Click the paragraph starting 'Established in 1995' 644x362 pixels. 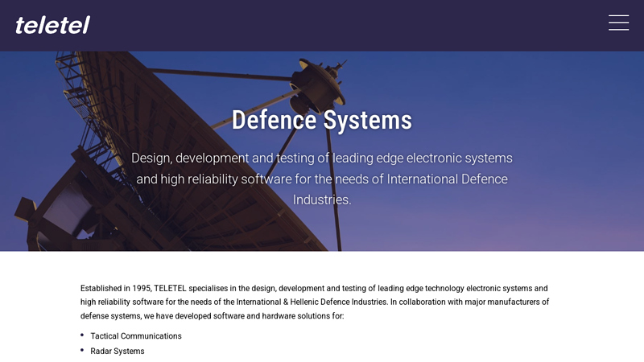pos(315,302)
